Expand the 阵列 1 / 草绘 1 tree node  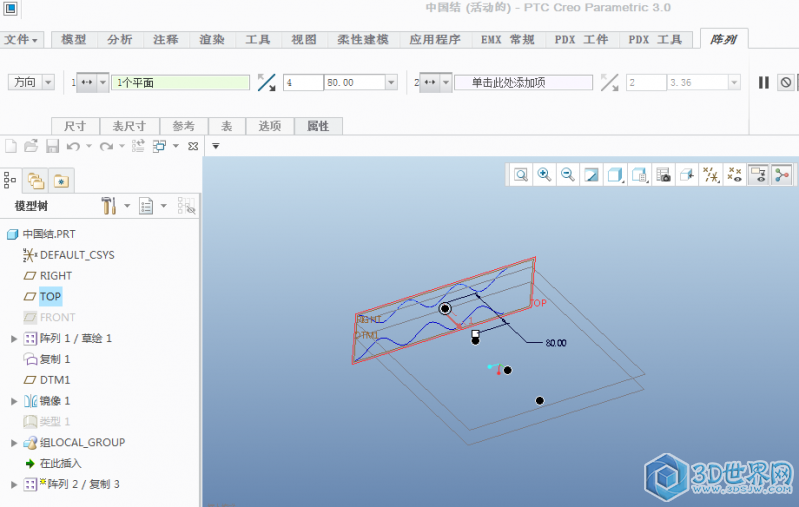(14, 338)
